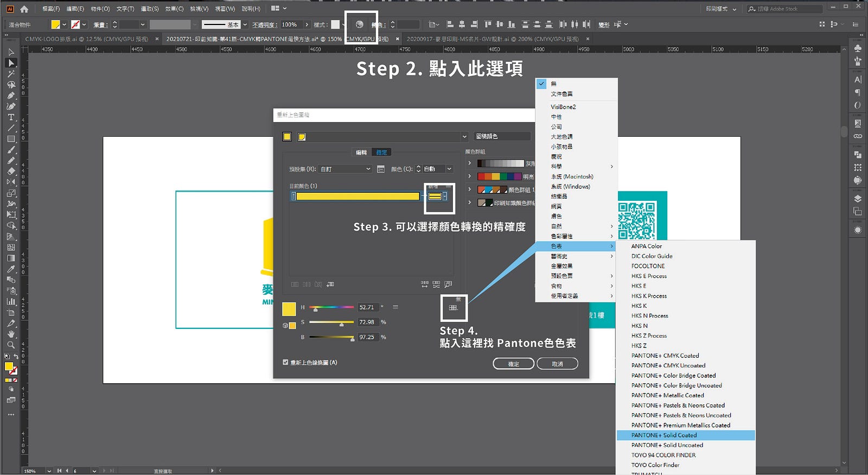Click the Recolor Artwork wheel icon

(x=359, y=24)
